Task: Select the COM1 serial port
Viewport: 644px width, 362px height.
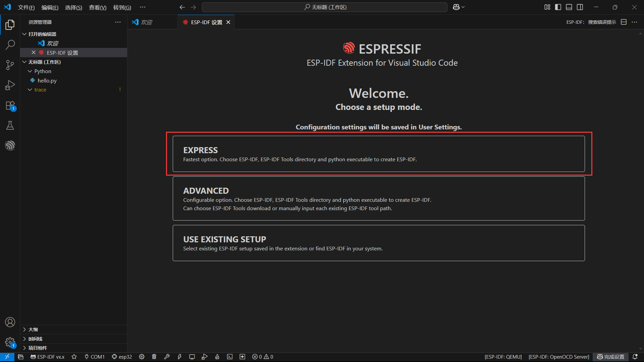Action: tap(95, 357)
